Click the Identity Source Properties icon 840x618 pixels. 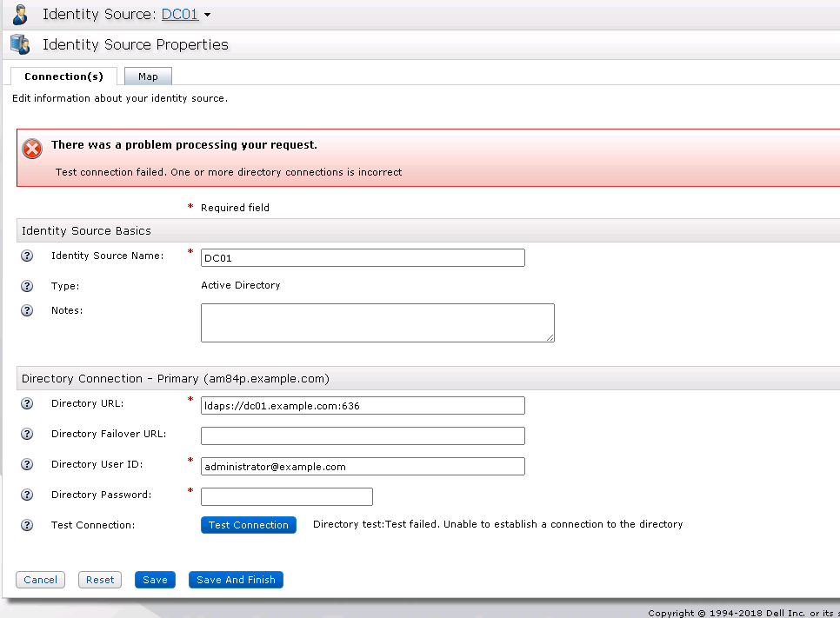[x=19, y=44]
